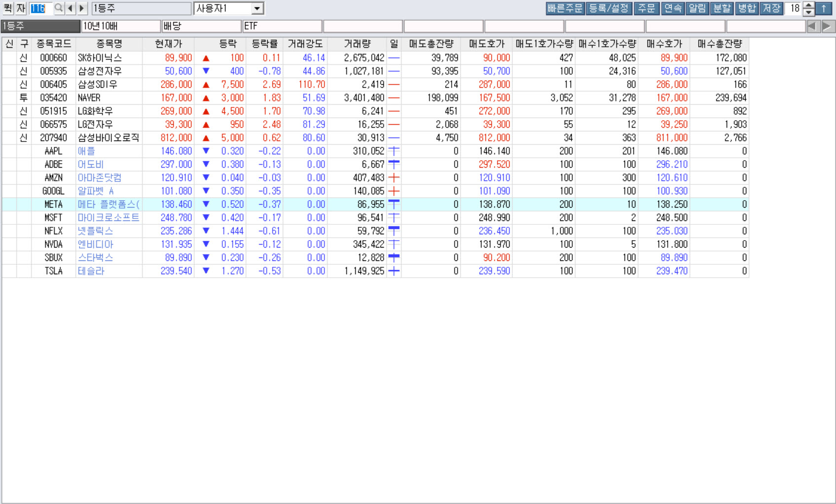Image resolution: width=836 pixels, height=504 pixels.
Task: Click the 1등주 group name field
Action: (142, 8)
